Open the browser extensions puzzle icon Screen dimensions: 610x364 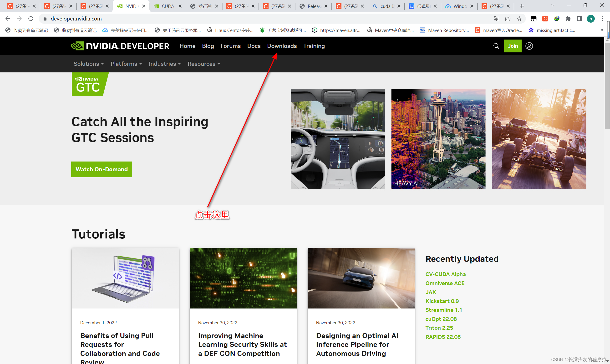point(568,19)
